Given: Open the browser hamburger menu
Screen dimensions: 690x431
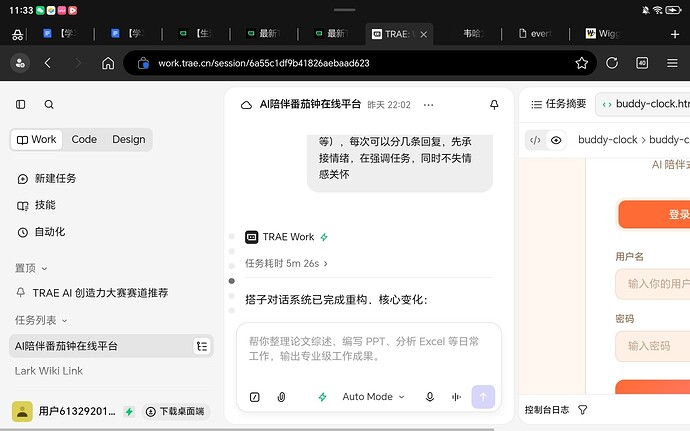Looking at the screenshot, I should point(672,63).
